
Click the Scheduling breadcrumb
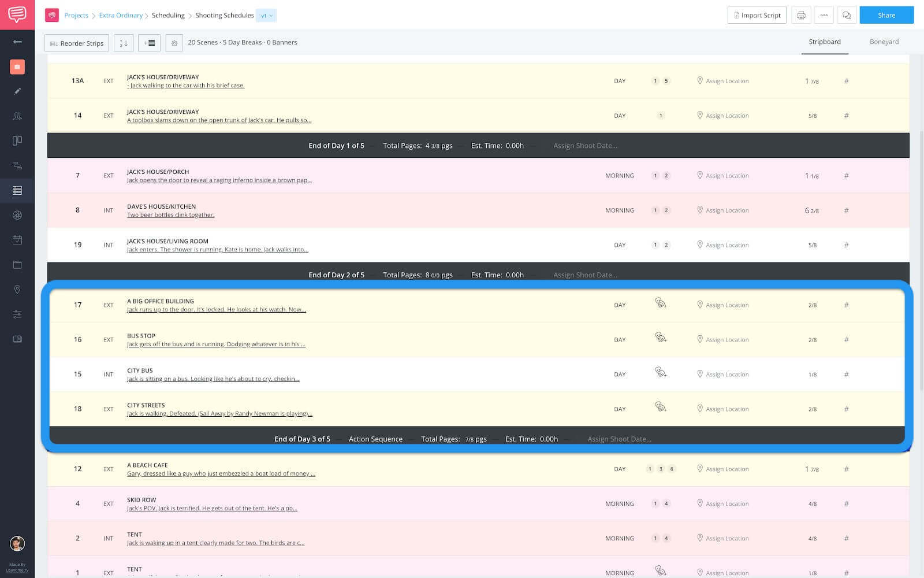pos(168,16)
